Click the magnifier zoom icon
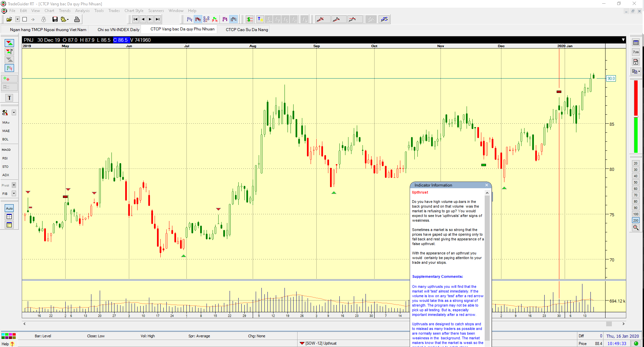The width and height of the screenshot is (644, 347). click(636, 228)
